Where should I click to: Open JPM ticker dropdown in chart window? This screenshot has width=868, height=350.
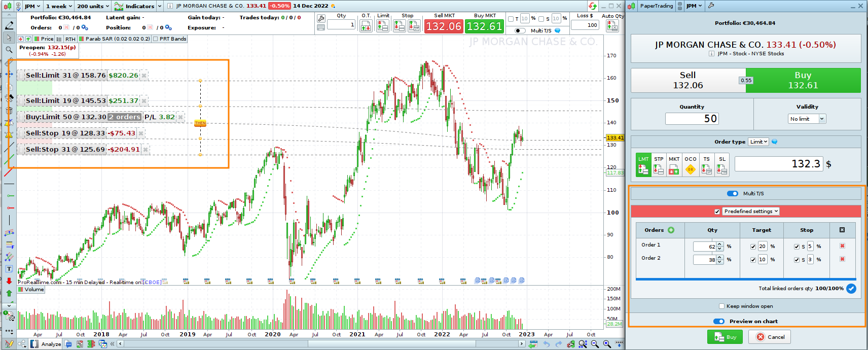coord(32,6)
